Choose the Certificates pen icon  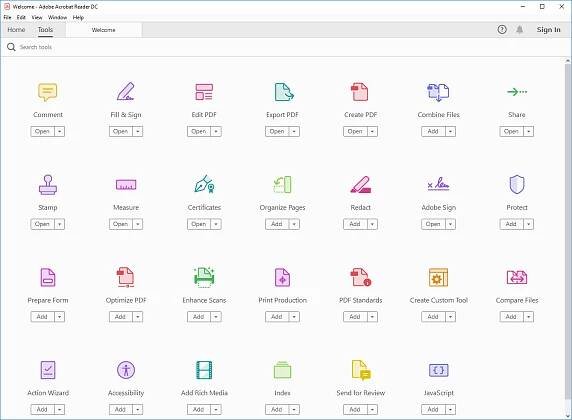(x=204, y=184)
